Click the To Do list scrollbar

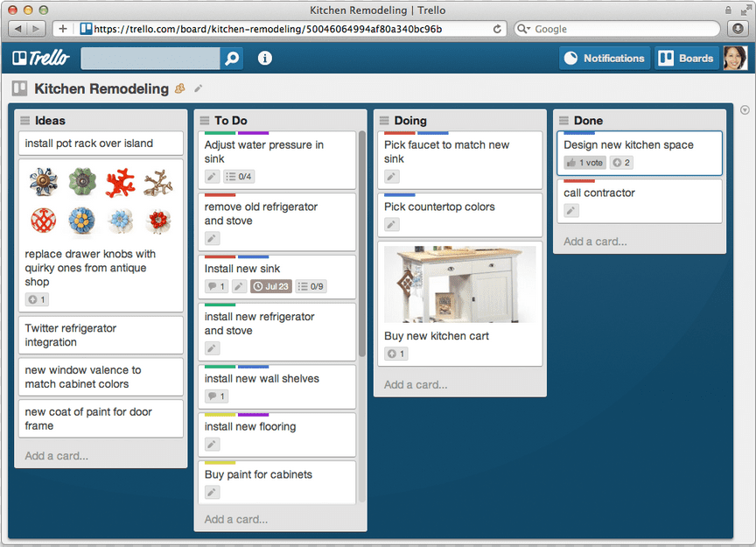[x=362, y=243]
